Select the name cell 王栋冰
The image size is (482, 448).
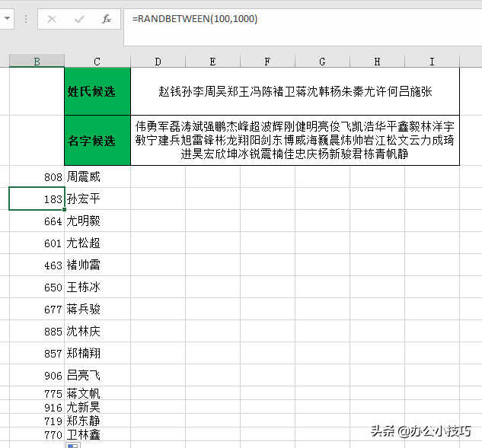coord(97,287)
